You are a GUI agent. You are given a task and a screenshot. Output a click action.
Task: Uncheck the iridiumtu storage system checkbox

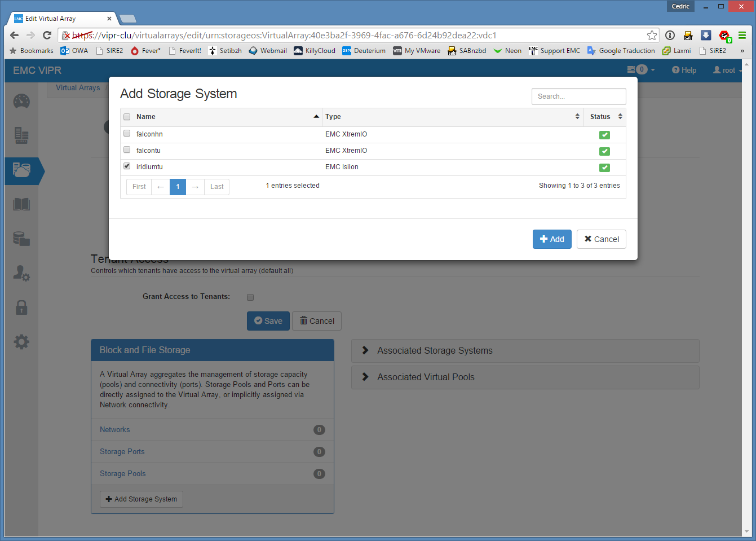127,166
